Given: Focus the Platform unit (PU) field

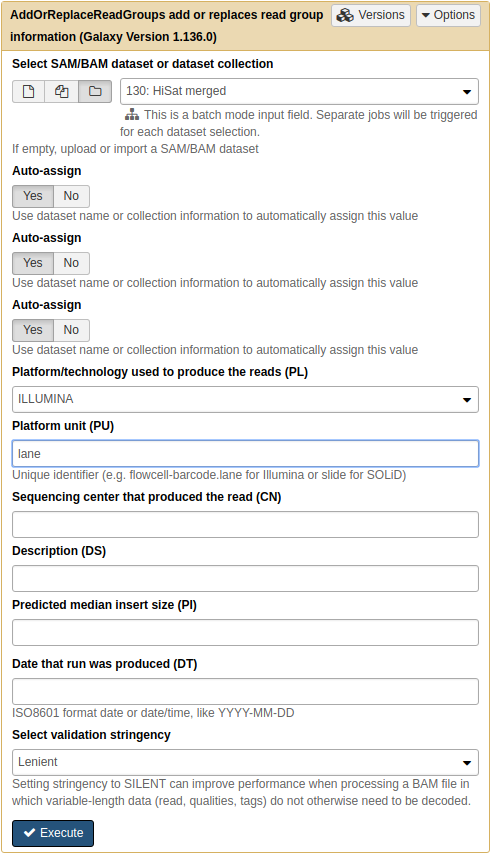Looking at the screenshot, I should (x=245, y=454).
